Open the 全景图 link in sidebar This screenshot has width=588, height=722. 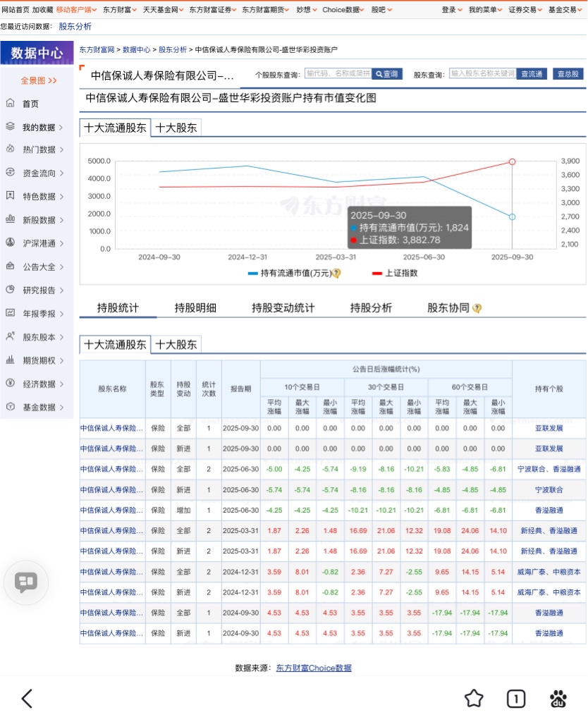(38, 80)
